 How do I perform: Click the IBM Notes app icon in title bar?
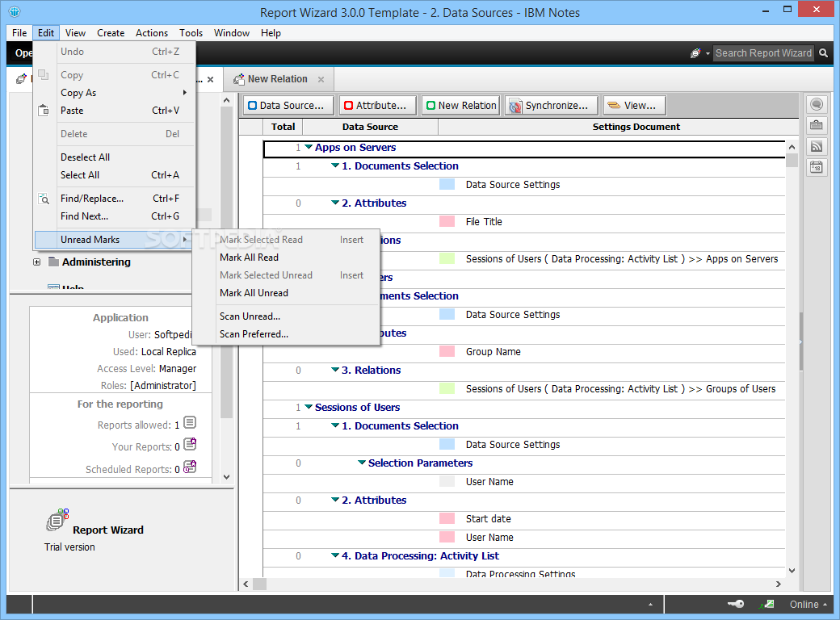tap(15, 11)
